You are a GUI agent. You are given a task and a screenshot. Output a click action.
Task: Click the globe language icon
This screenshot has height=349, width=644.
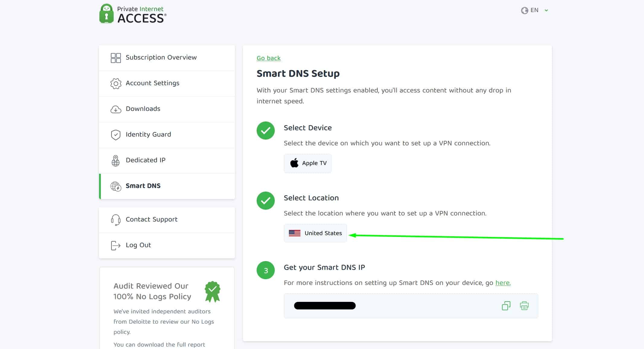point(524,10)
